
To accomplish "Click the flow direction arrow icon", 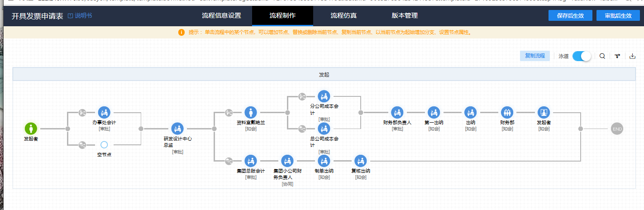I will [x=617, y=56].
